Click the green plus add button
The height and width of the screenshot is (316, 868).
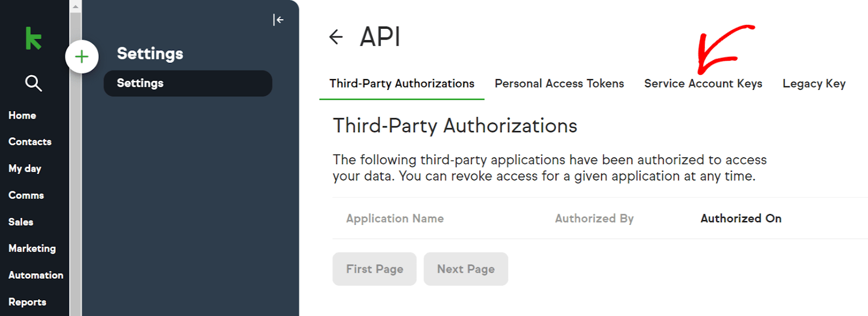tap(82, 56)
